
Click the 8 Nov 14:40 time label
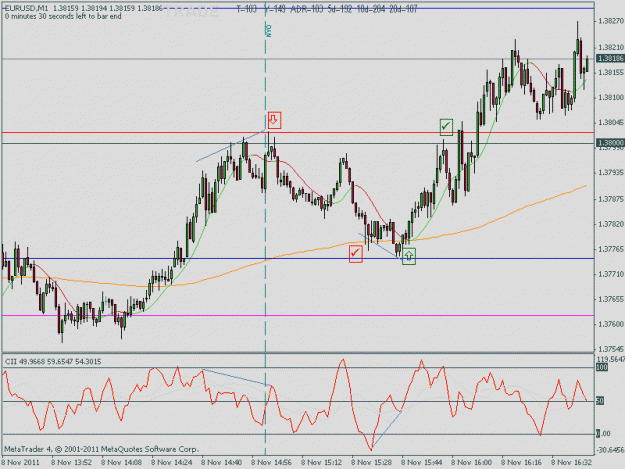pyautogui.click(x=222, y=462)
